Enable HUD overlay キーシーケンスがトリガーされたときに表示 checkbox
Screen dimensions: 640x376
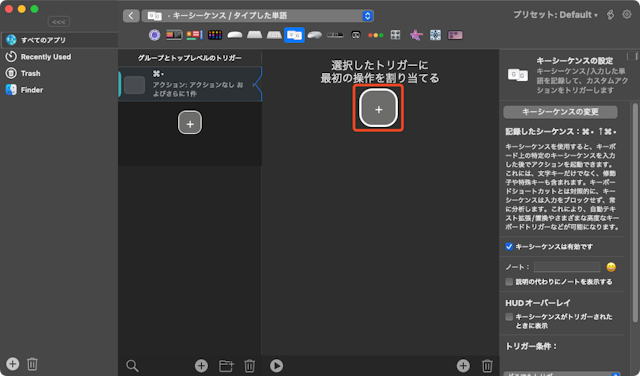[509, 317]
